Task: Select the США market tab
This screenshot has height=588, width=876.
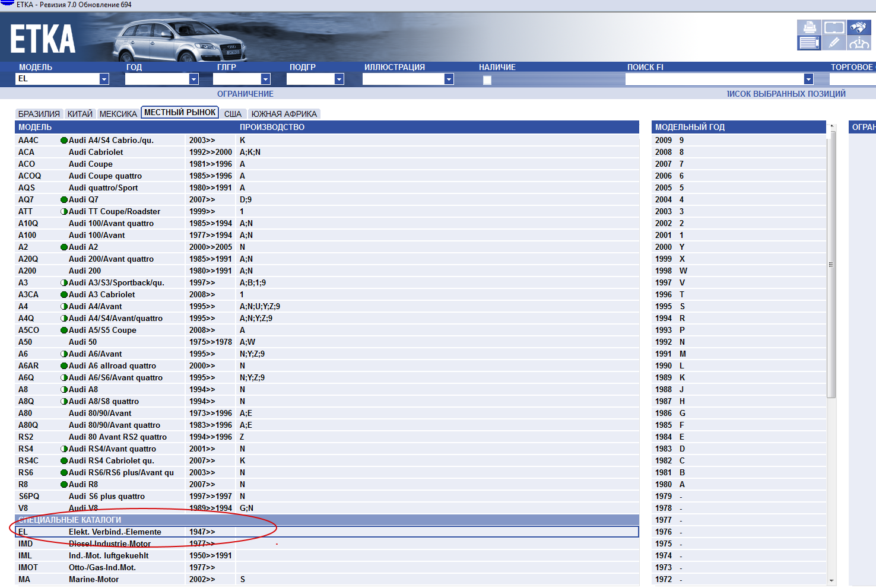Action: (x=233, y=114)
